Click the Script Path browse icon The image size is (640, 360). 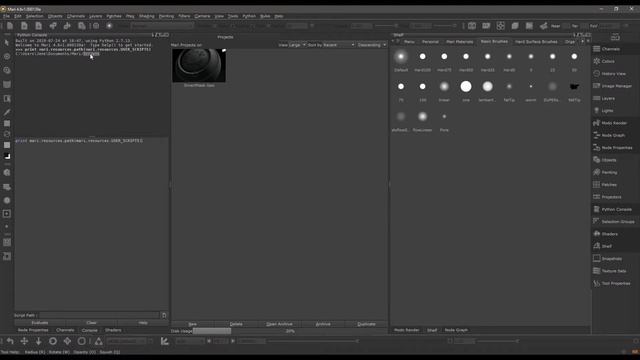(164, 315)
